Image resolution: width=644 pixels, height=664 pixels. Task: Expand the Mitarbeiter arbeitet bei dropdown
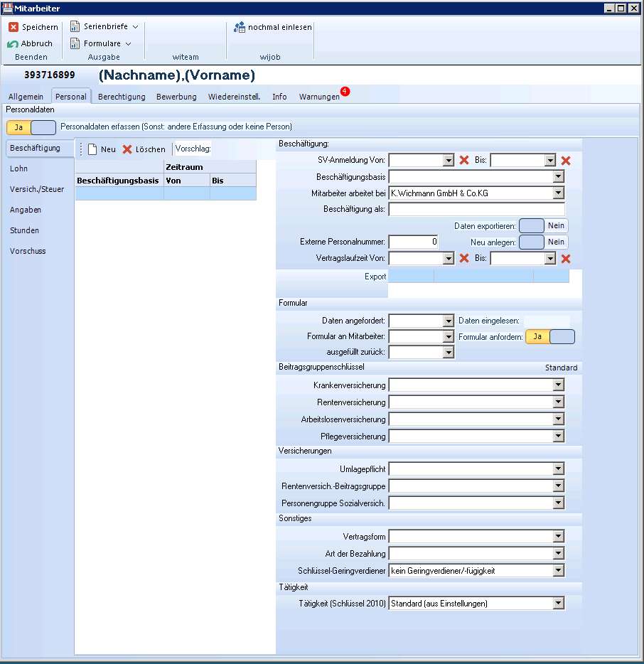559,193
